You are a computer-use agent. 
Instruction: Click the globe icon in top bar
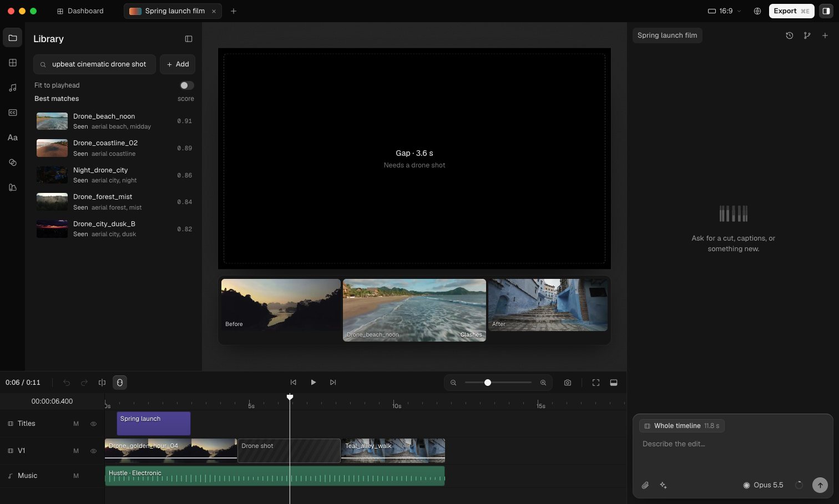click(757, 11)
